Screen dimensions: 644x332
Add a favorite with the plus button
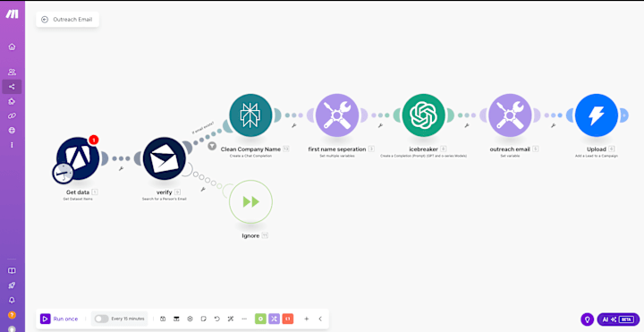[307, 319]
